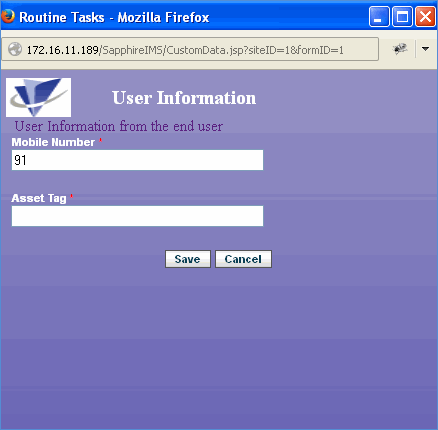Click 'User Information from the end user' text
Screen dimensions: 438x430
coord(119,126)
